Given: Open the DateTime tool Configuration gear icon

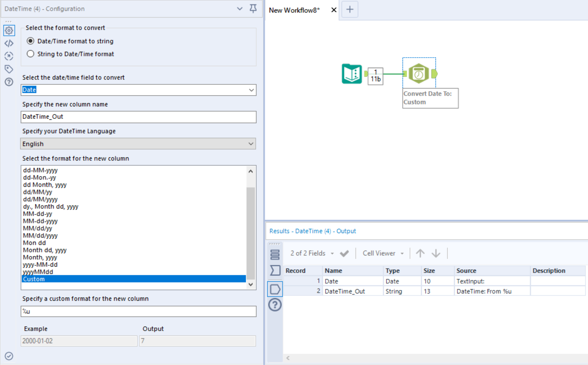Looking at the screenshot, I should (9, 30).
